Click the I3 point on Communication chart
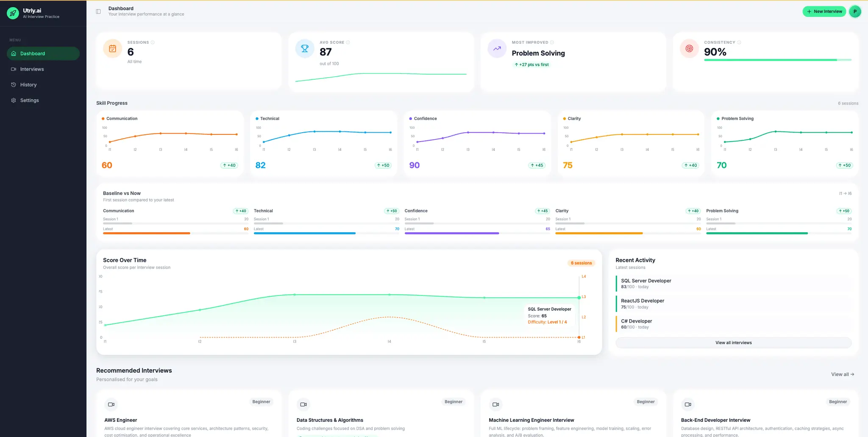The height and width of the screenshot is (437, 868). 161,134
